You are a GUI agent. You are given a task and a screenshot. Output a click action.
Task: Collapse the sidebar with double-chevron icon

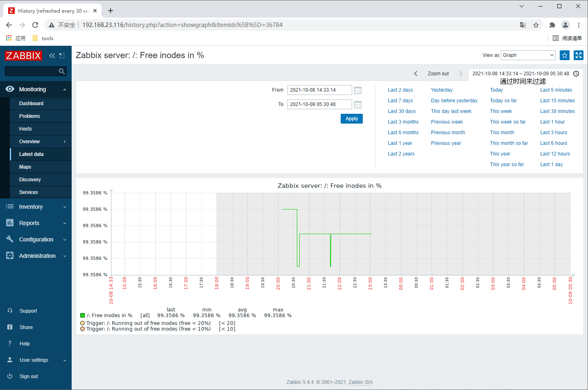coord(52,56)
